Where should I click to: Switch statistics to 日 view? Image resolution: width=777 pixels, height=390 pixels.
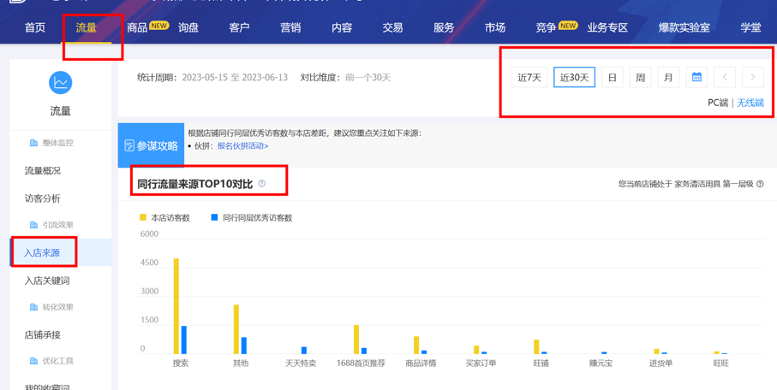click(612, 77)
